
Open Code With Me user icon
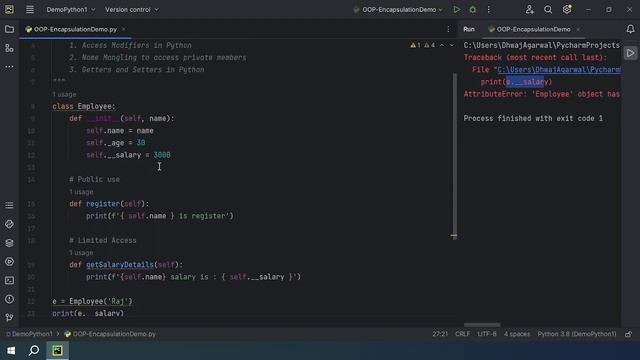[x=529, y=9]
